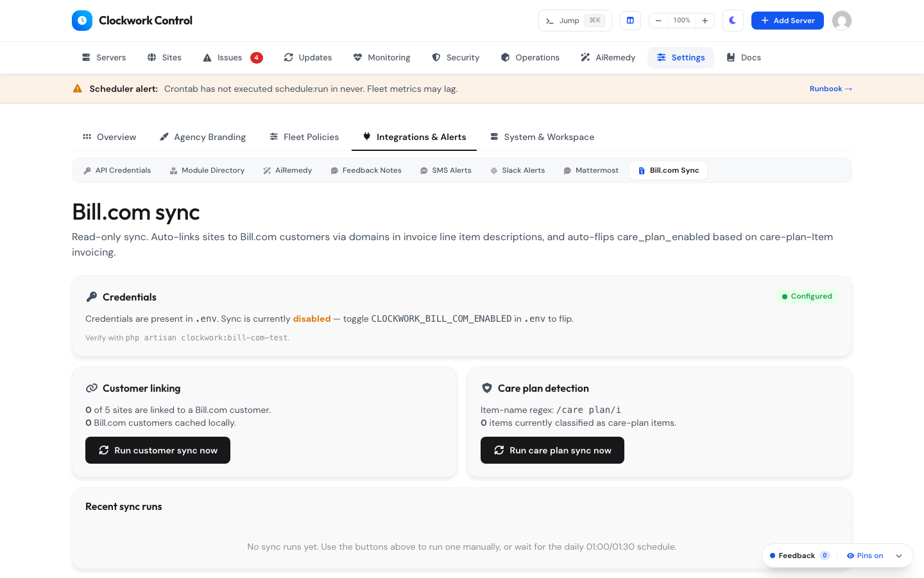This screenshot has height=578, width=924.
Task: Open the Docs page
Action: click(744, 57)
